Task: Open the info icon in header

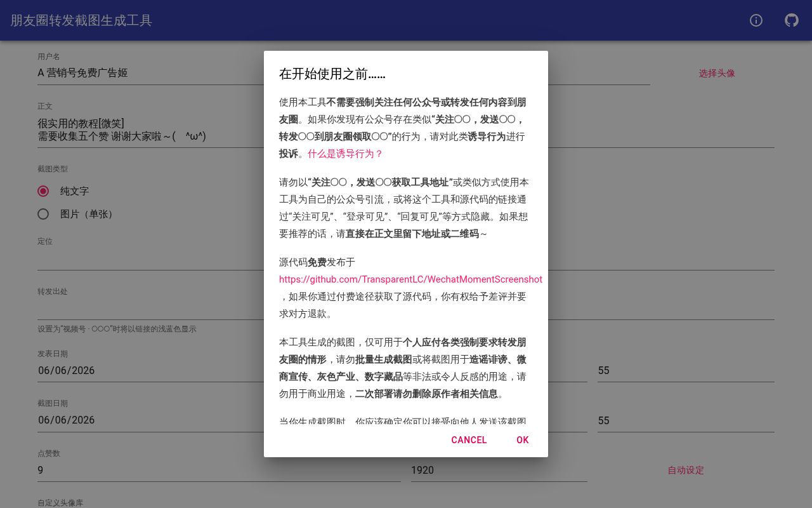Action: 756,20
